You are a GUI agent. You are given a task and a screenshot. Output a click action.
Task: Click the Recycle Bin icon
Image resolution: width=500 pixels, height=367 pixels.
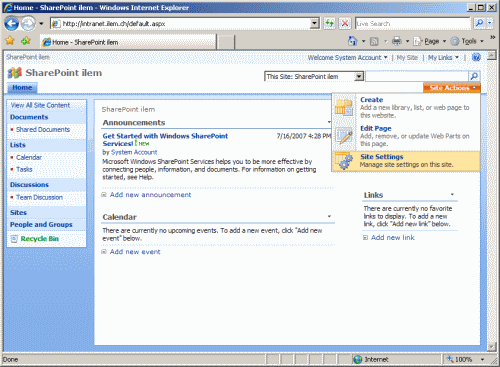pyautogui.click(x=14, y=239)
